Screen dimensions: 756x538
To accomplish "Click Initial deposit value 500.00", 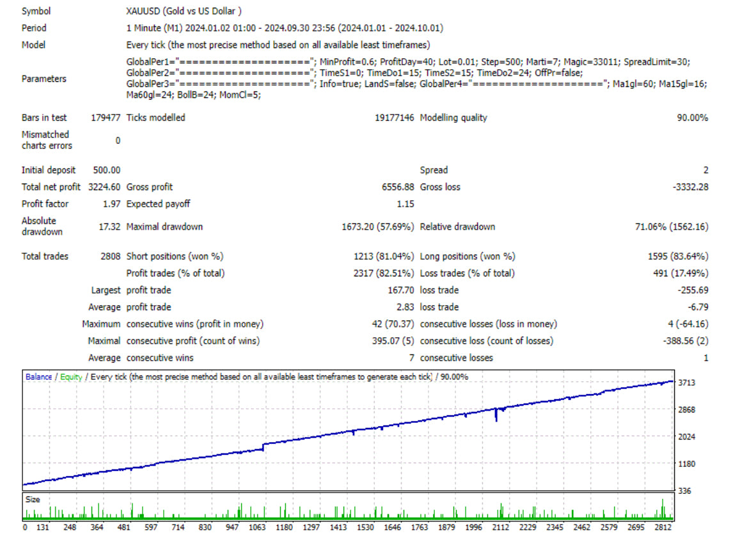I will coord(107,170).
